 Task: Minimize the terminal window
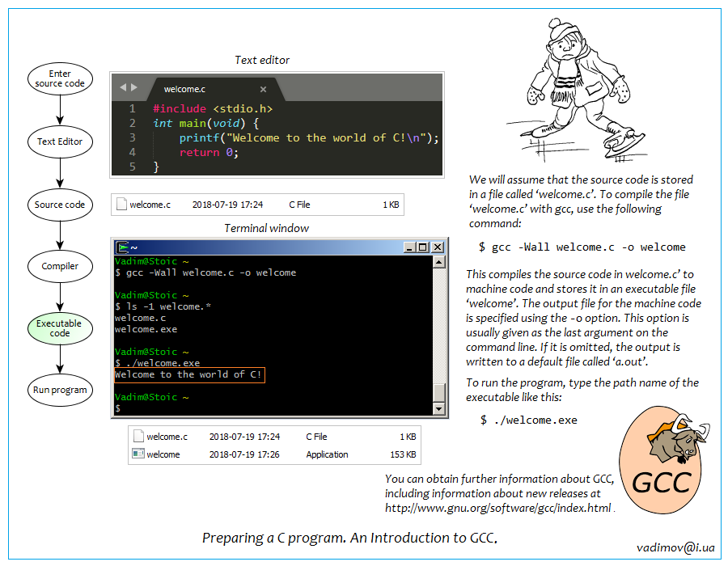click(409, 247)
